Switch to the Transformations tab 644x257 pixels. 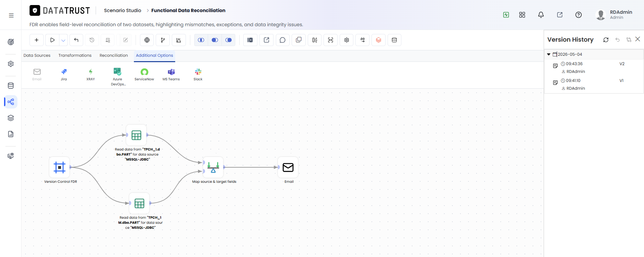75,55
